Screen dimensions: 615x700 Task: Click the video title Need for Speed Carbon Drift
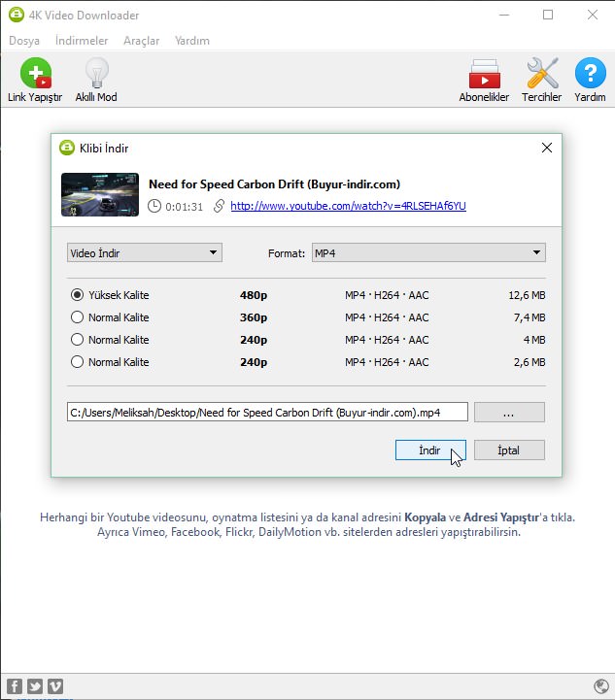(274, 183)
